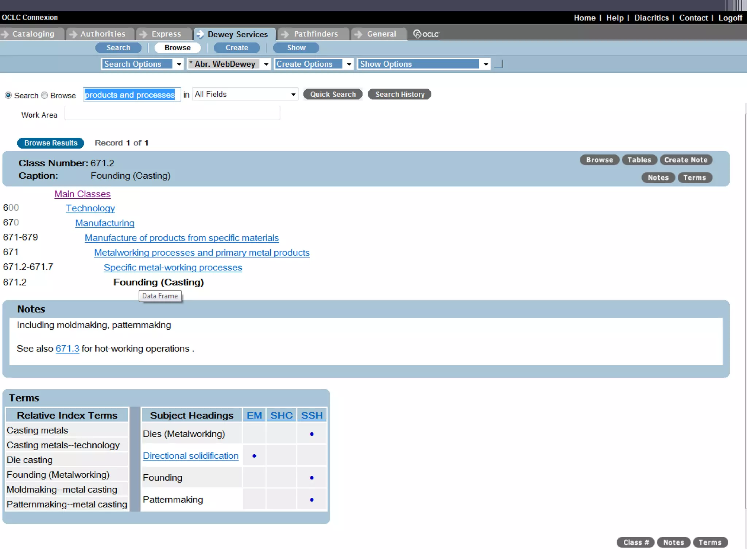Image resolution: width=747 pixels, height=560 pixels.
Task: Click the Pathfinders tab arrow icon
Action: point(285,34)
